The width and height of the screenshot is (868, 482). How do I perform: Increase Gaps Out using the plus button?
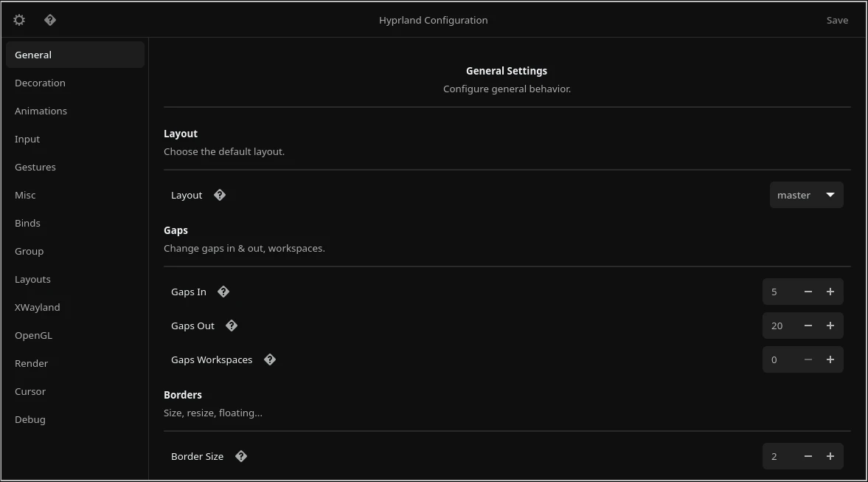(830, 326)
